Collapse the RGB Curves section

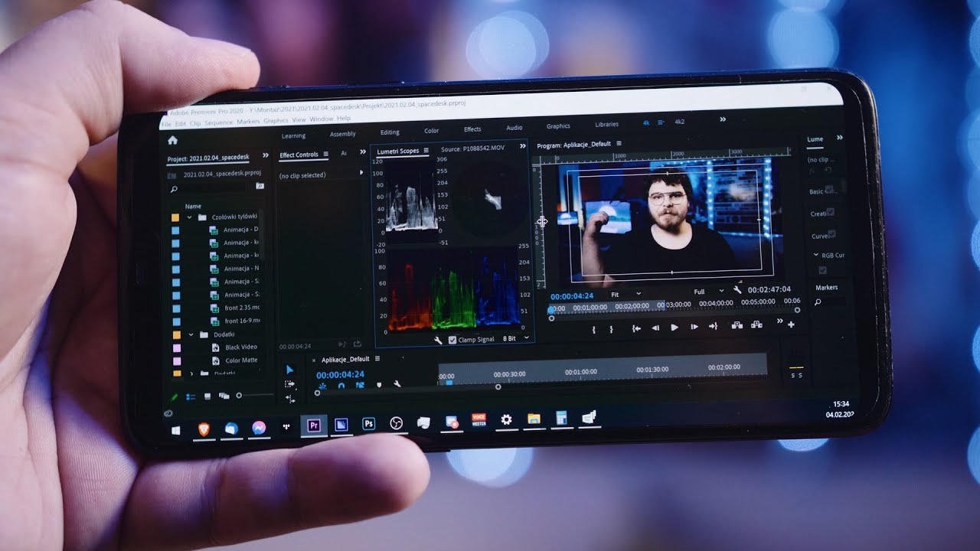815,255
